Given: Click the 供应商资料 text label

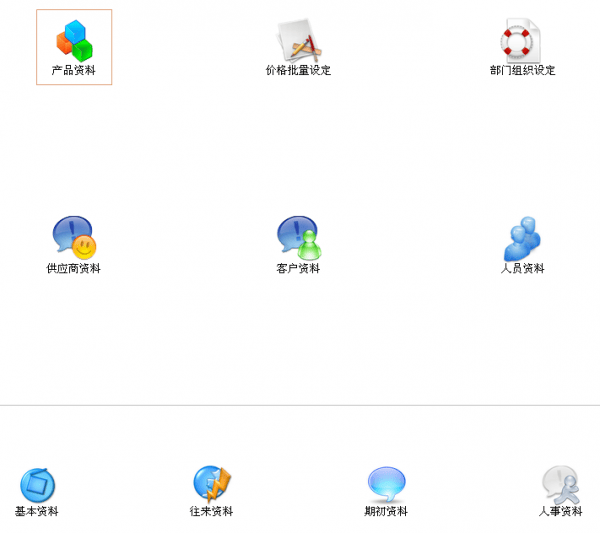Looking at the screenshot, I should point(74,269).
